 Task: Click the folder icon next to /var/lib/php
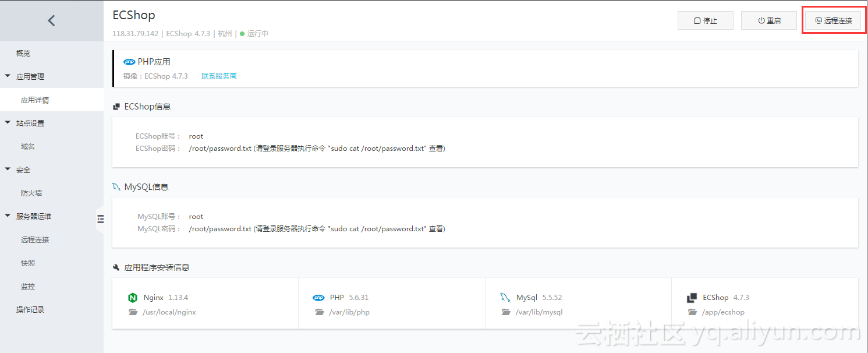coord(319,312)
